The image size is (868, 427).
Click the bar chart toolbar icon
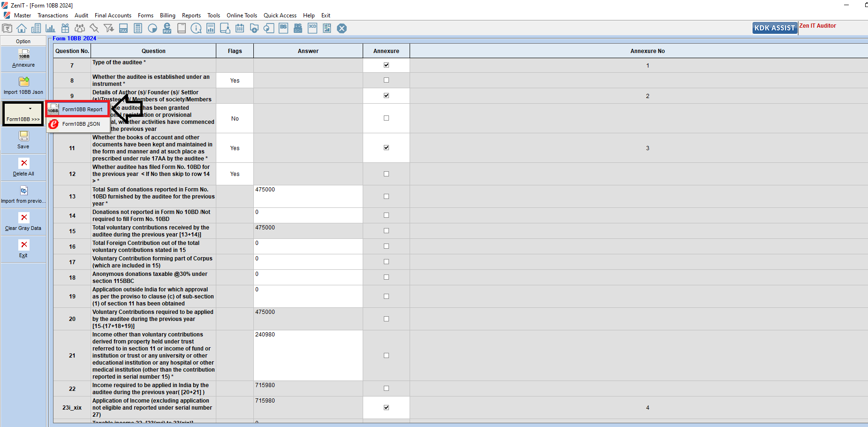(51, 29)
